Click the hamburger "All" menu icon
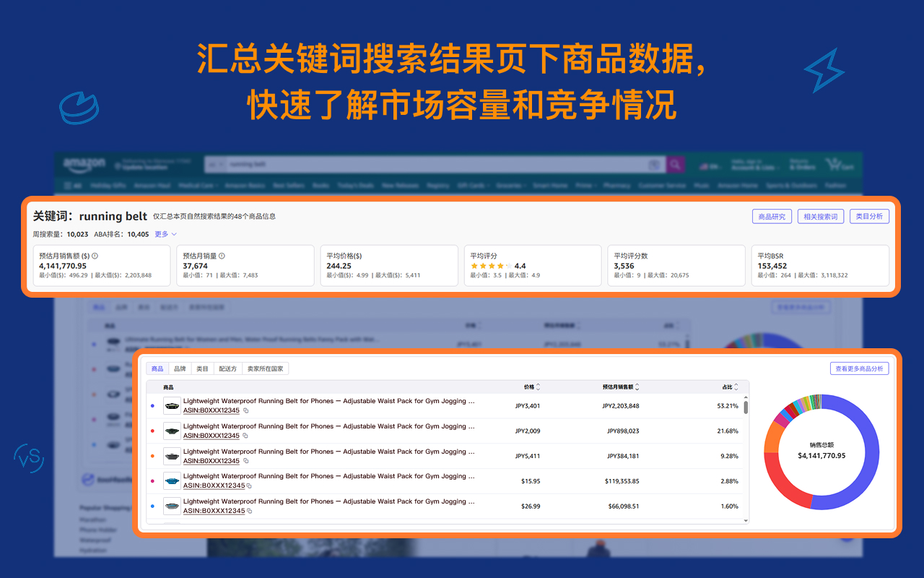This screenshot has height=578, width=924. pos(69,185)
